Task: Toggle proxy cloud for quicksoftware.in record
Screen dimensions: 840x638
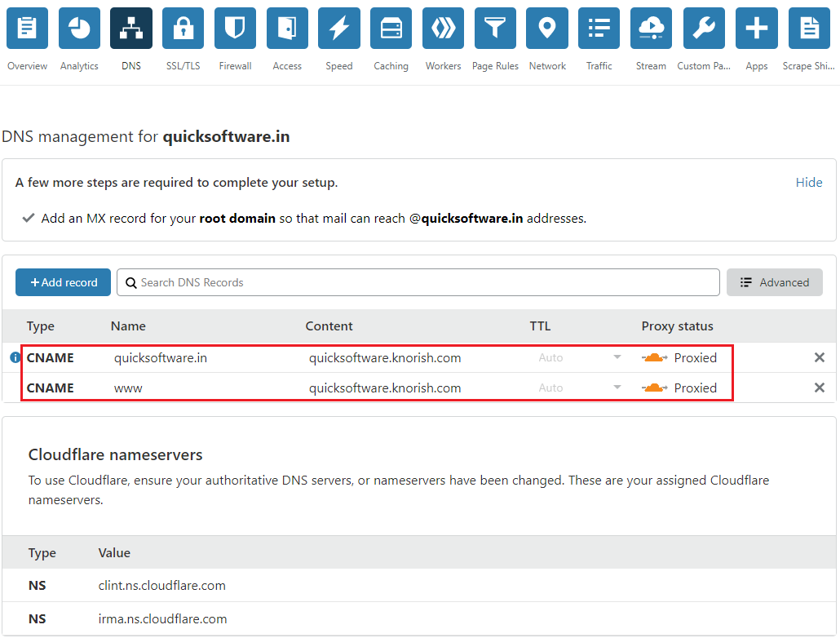Action: tap(654, 357)
